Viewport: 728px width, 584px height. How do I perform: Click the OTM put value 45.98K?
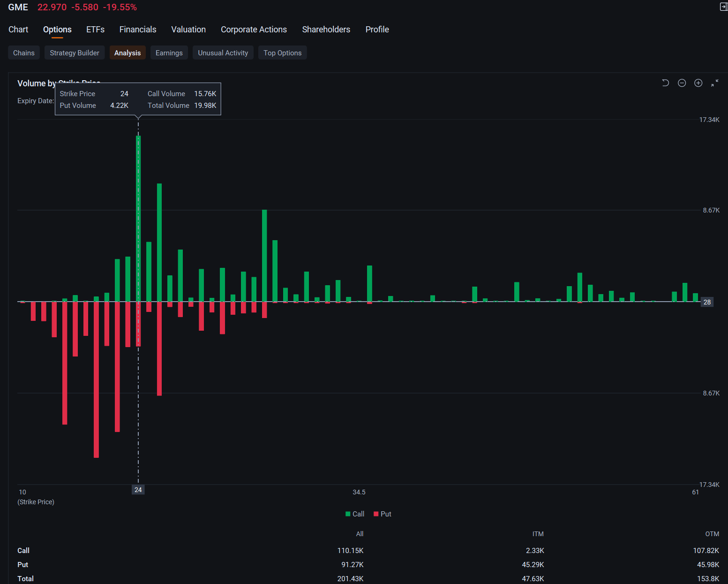click(708, 565)
